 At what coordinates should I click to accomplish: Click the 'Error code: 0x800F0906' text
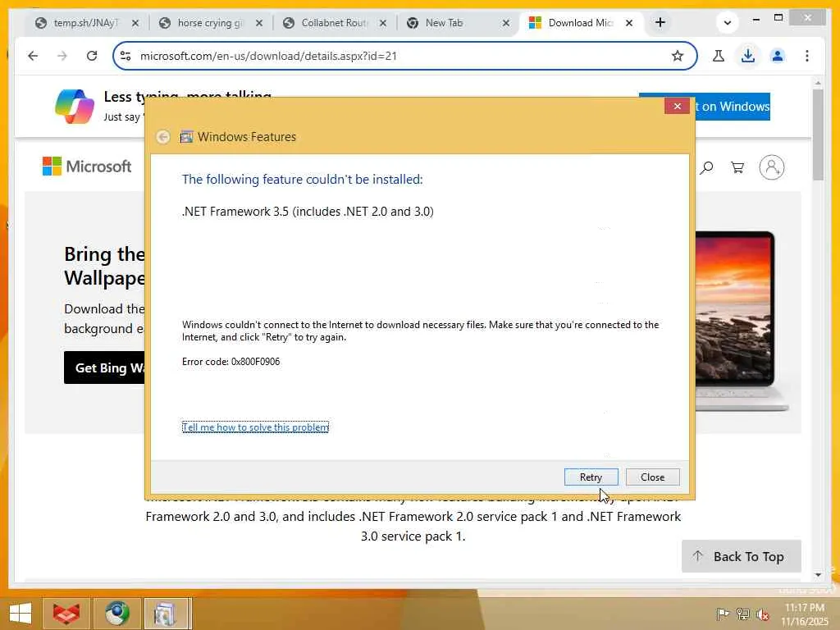[x=231, y=362]
